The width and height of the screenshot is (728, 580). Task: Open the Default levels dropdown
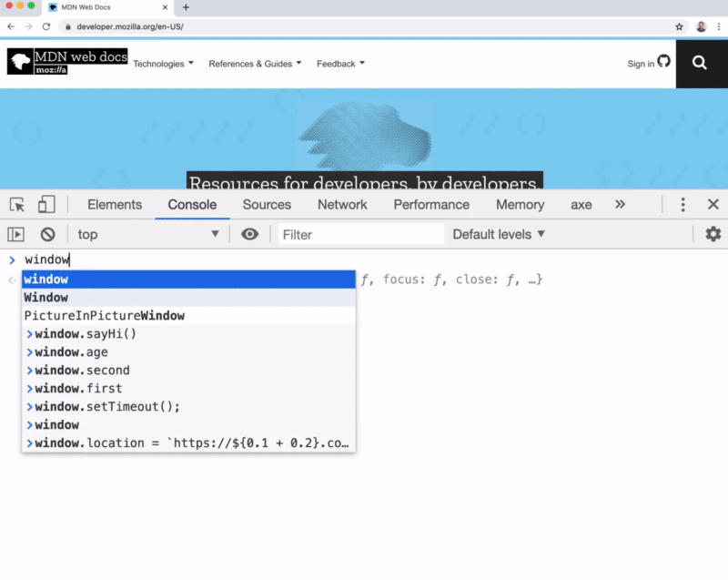[x=499, y=234]
